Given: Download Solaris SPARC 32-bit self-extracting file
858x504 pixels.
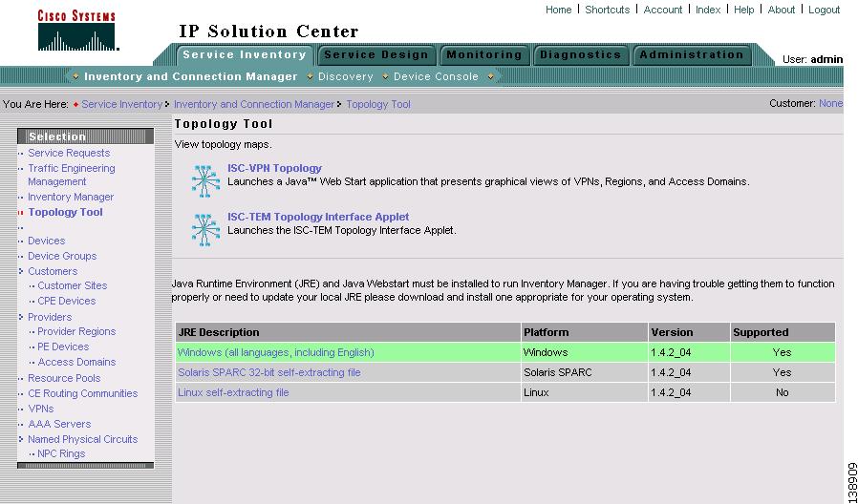Looking at the screenshot, I should pyautogui.click(x=269, y=372).
